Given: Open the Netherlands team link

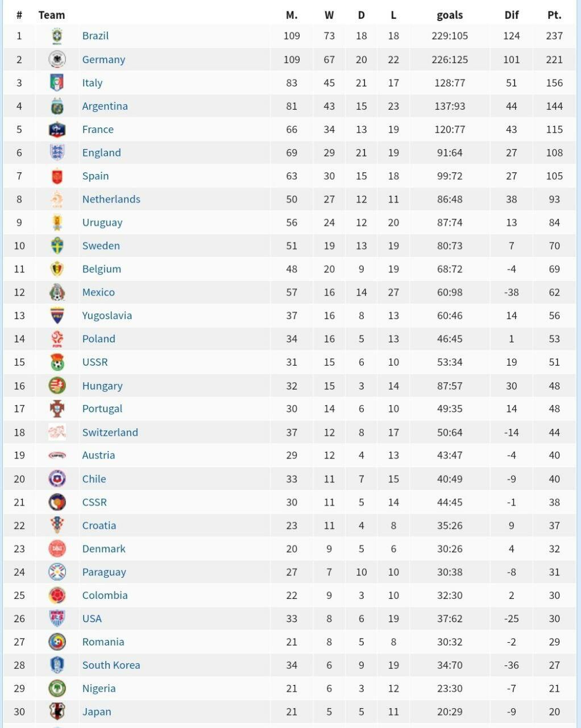Looking at the screenshot, I should [x=111, y=199].
